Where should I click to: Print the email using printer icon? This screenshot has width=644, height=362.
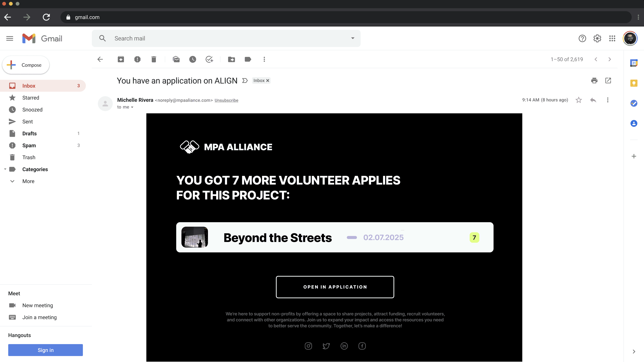tap(594, 81)
